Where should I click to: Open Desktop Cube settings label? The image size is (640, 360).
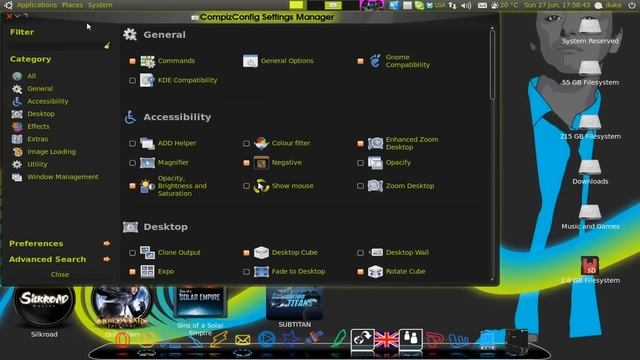[x=294, y=253]
